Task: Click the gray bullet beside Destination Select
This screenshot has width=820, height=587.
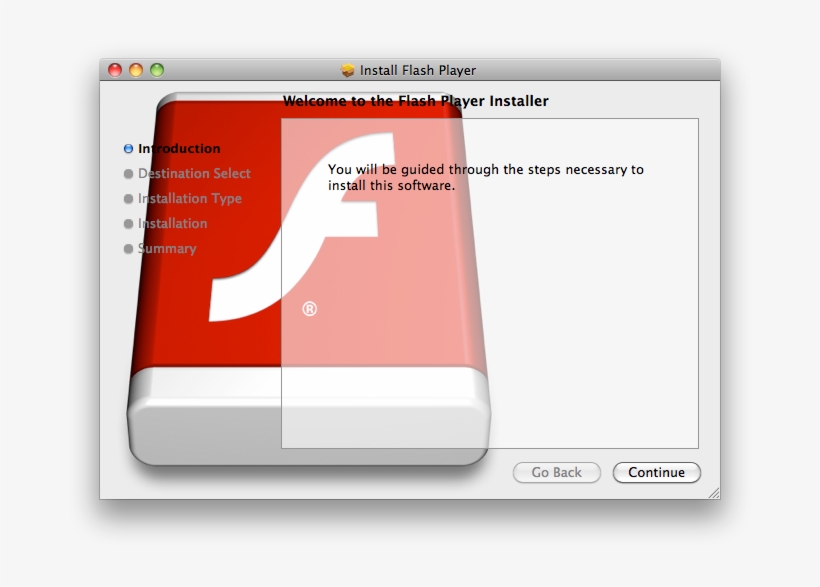Action: click(x=129, y=174)
